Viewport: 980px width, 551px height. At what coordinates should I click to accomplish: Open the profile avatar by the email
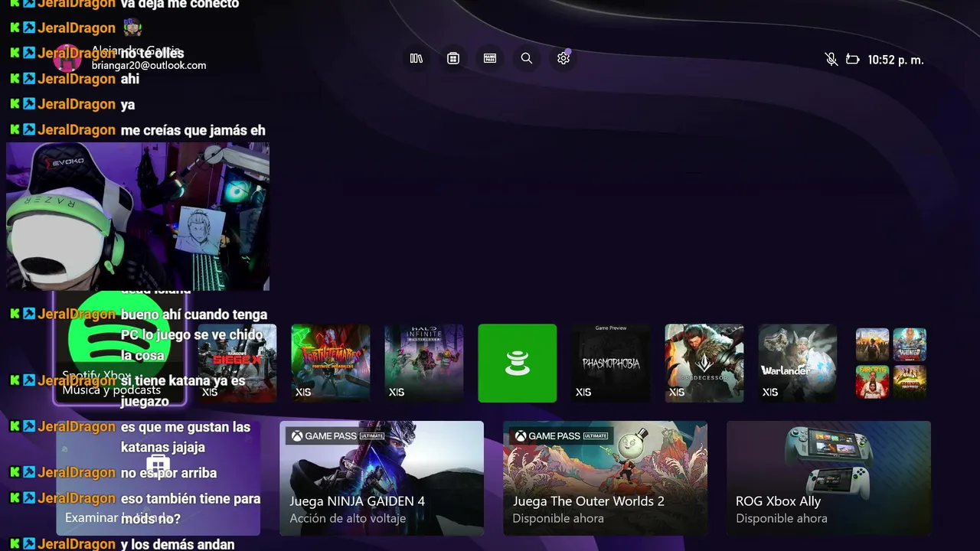pos(67,58)
